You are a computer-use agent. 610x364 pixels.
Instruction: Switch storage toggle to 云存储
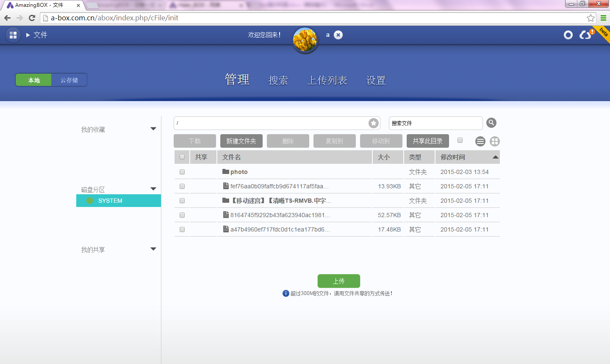69,80
